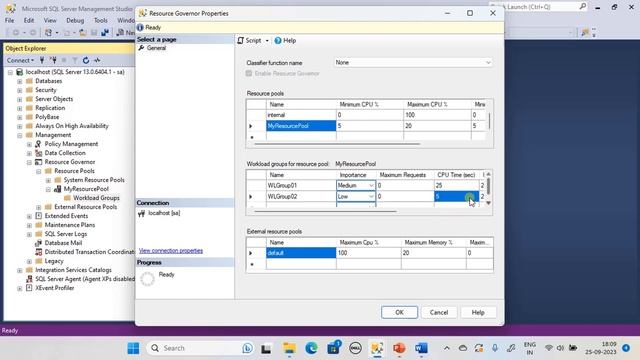The width and height of the screenshot is (640, 360).
Task: Expand the System Resource Pools node
Action: (x=48, y=180)
